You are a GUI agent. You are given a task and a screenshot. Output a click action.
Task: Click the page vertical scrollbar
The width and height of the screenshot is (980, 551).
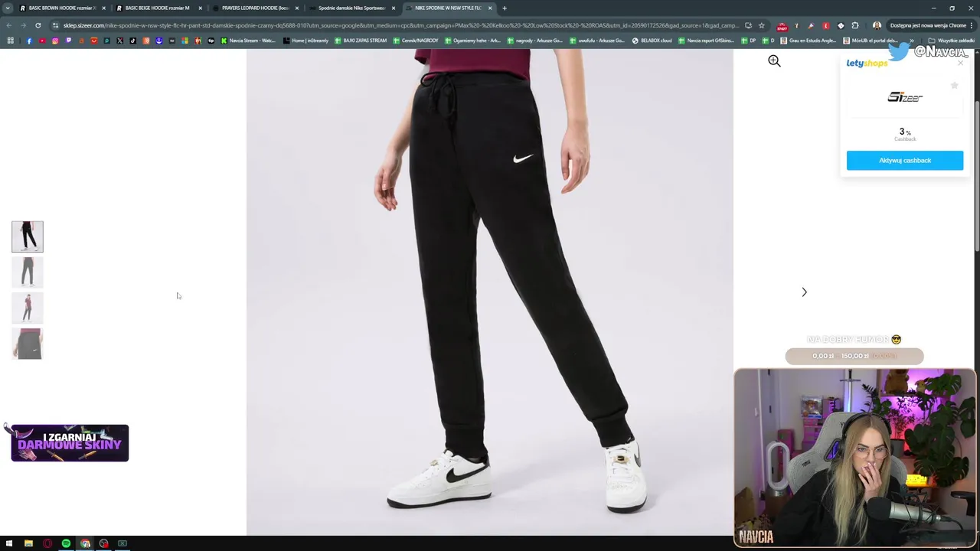[x=976, y=174]
